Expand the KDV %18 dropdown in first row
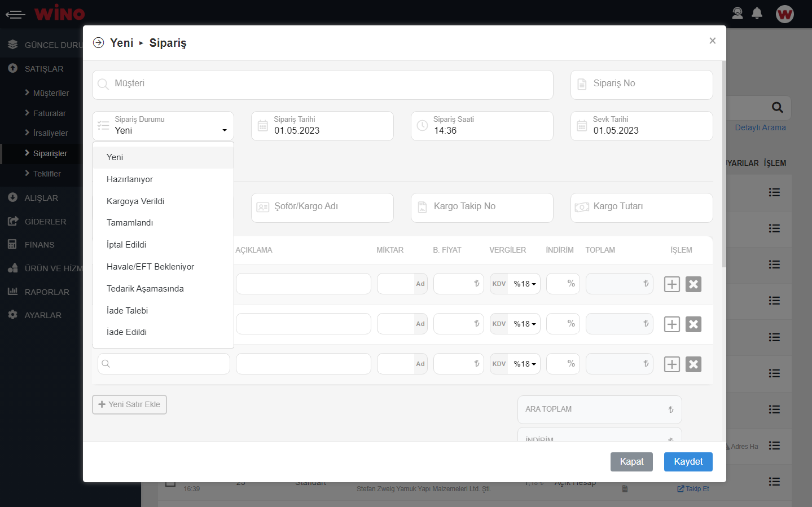The image size is (812, 507). [x=524, y=284]
